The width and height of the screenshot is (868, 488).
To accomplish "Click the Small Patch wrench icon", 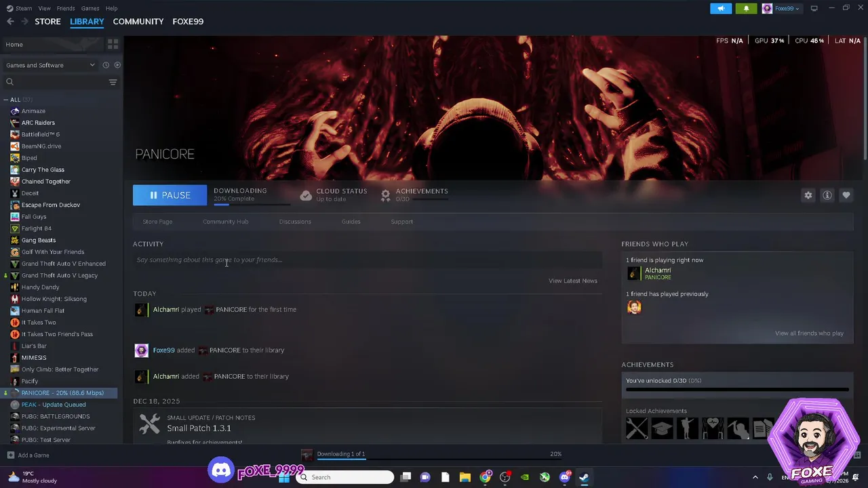I will click(149, 424).
